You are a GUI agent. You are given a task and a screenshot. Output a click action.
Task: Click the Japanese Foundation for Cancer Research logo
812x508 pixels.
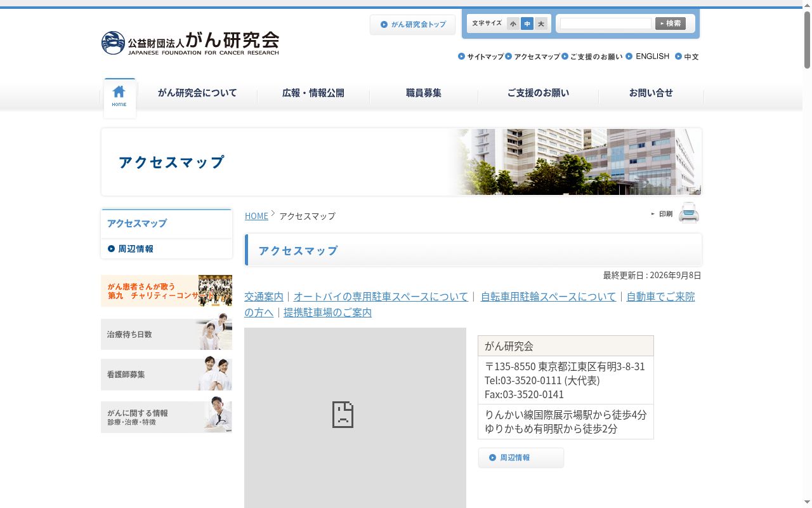coord(190,43)
